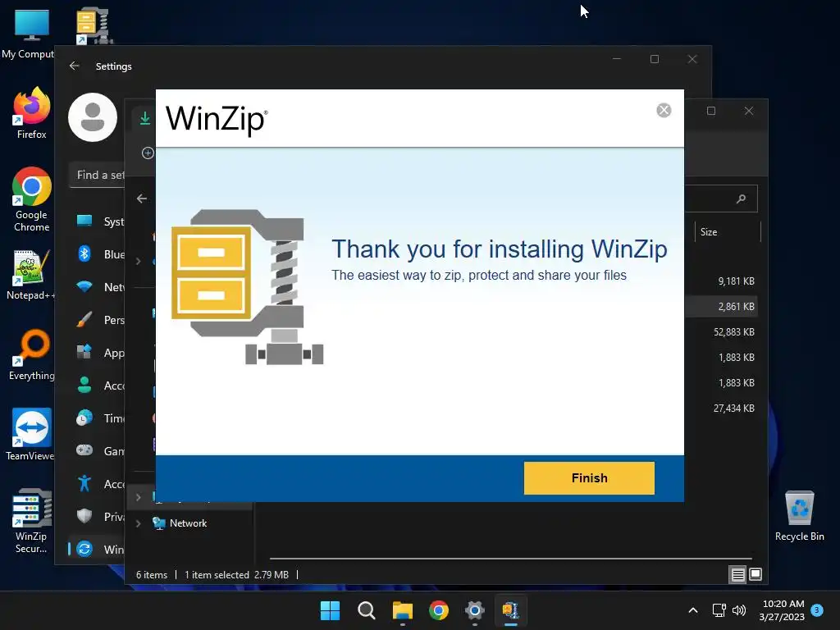Go back in the Settings window

click(x=75, y=66)
